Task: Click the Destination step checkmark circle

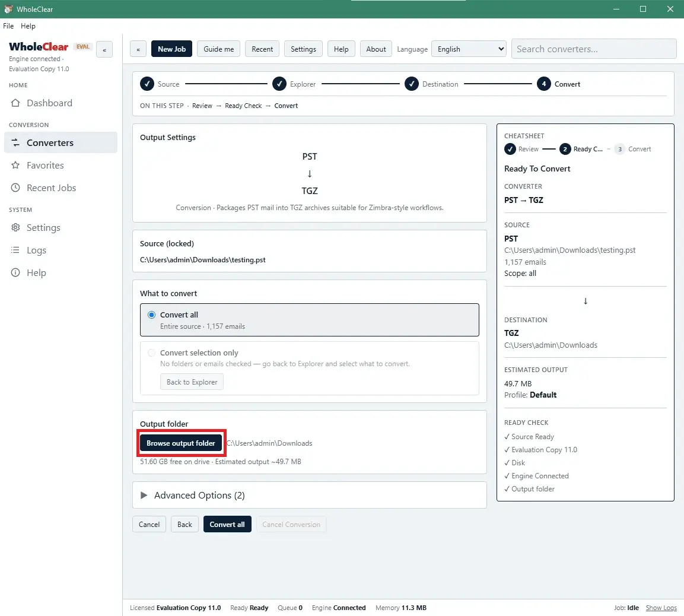Action: (x=411, y=84)
